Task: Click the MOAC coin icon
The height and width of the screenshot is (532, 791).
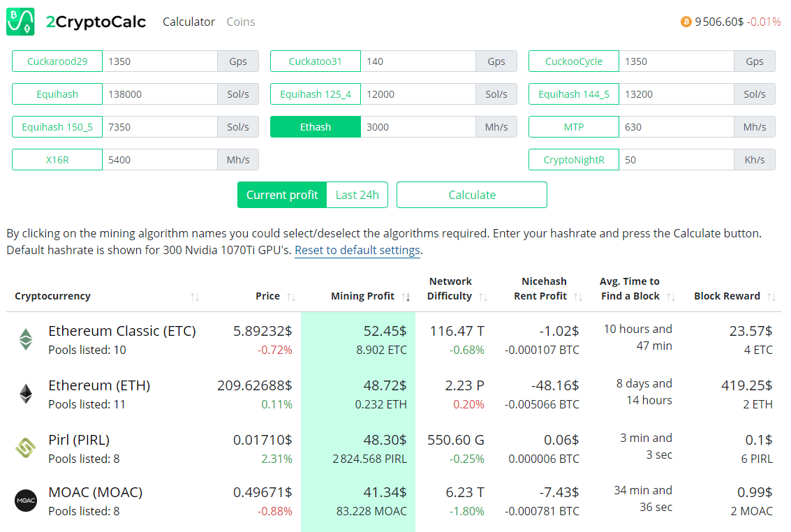Action: (26, 501)
